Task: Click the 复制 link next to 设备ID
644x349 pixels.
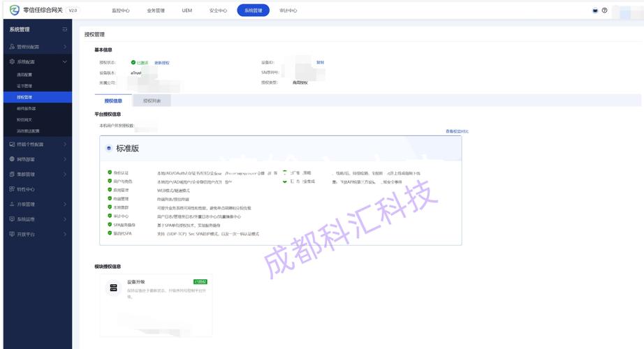Action: 320,62
